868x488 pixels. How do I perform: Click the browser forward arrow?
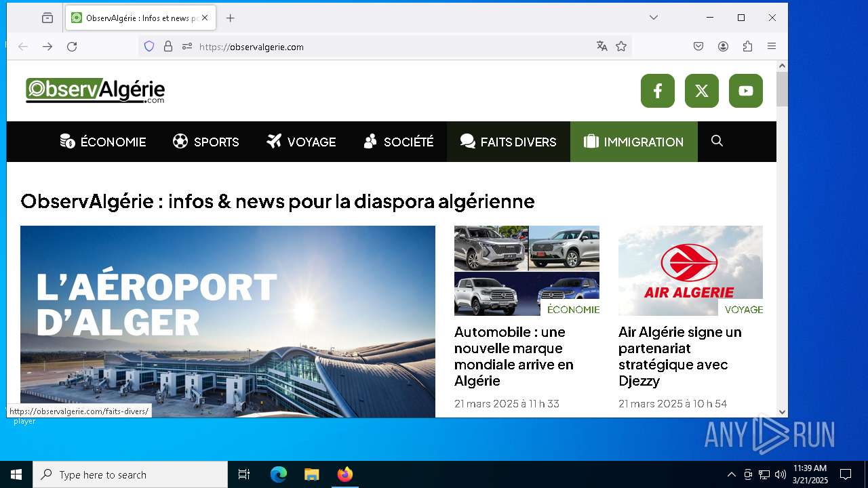(x=47, y=47)
